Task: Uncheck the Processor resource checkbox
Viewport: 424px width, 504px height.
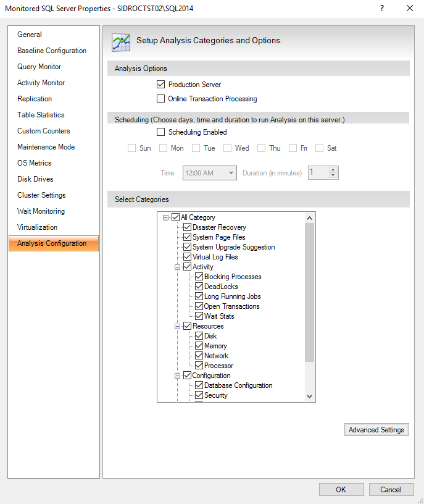Action: 199,366
